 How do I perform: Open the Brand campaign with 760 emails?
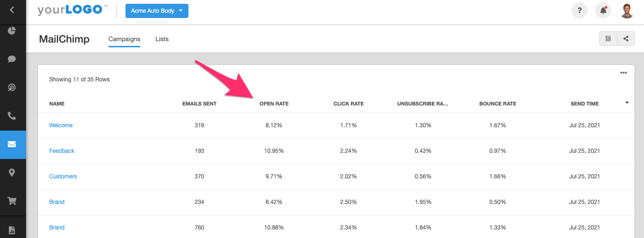pos(57,228)
